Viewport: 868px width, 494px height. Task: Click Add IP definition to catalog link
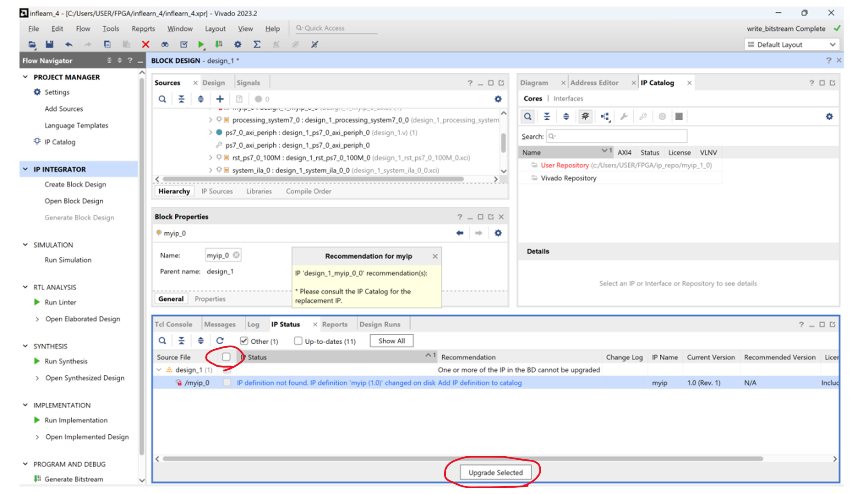[480, 382]
